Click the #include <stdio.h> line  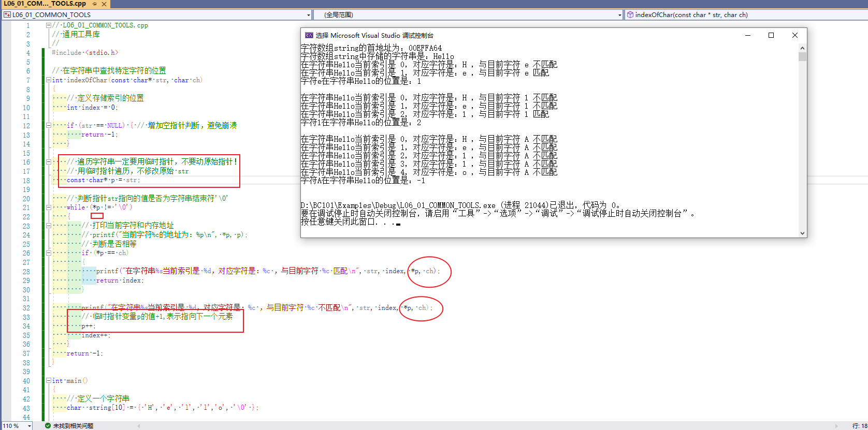(x=85, y=53)
